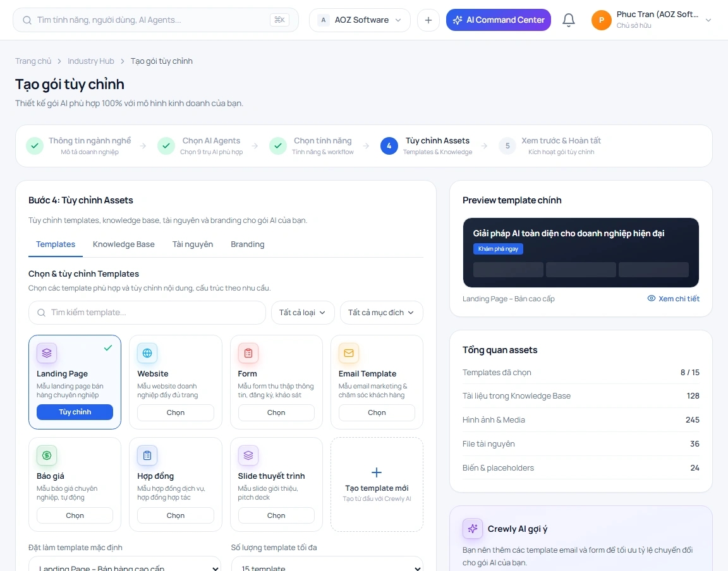The image size is (728, 571).
Task: Click the Landing Page – Bản cao cấp caption
Action: pos(508,299)
